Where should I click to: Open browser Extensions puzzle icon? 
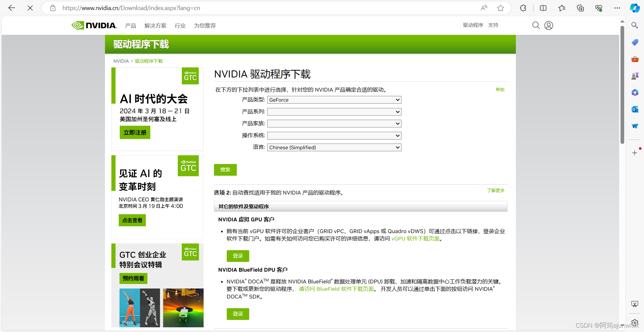pos(523,8)
